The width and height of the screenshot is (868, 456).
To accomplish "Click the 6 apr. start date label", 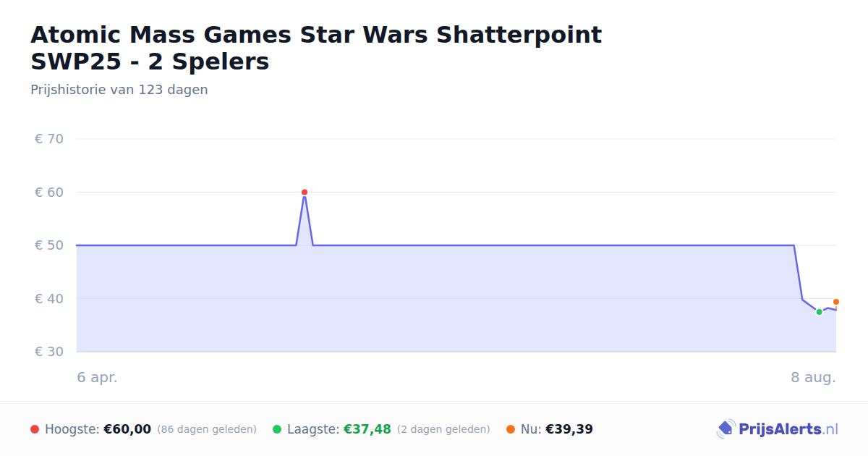I will [x=98, y=377].
